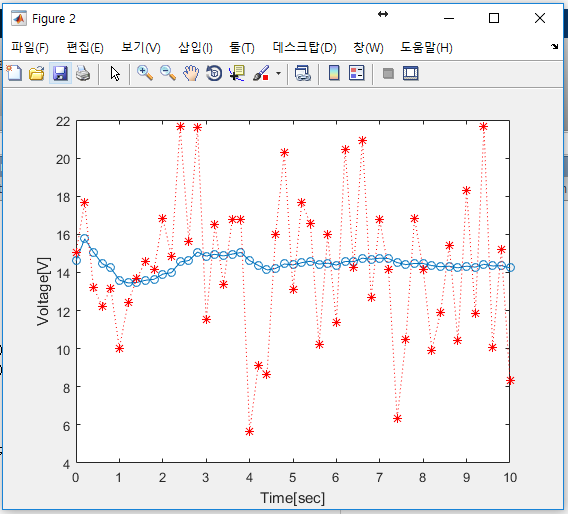The width and height of the screenshot is (568, 514).
Task: Open the 툴(T) menu
Action: point(242,47)
